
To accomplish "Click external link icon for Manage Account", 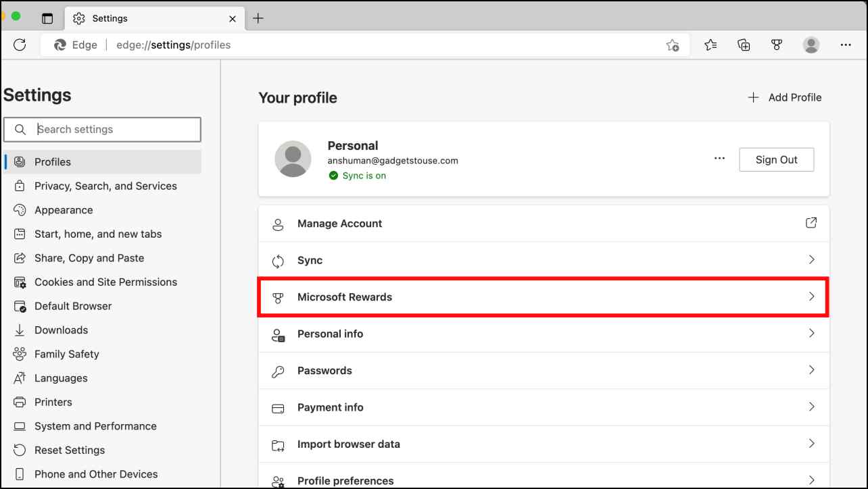I will (x=811, y=223).
